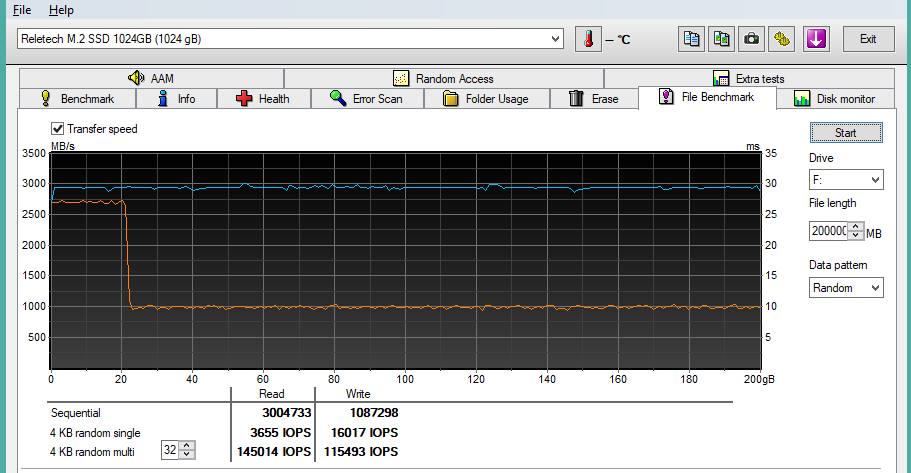Image resolution: width=911 pixels, height=473 pixels.
Task: Click the 4 KB random single label
Action: [95, 433]
